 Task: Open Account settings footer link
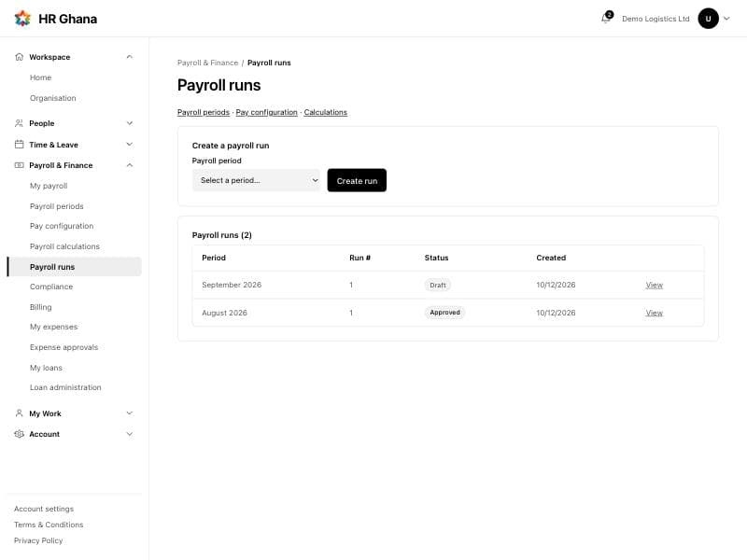click(x=44, y=509)
